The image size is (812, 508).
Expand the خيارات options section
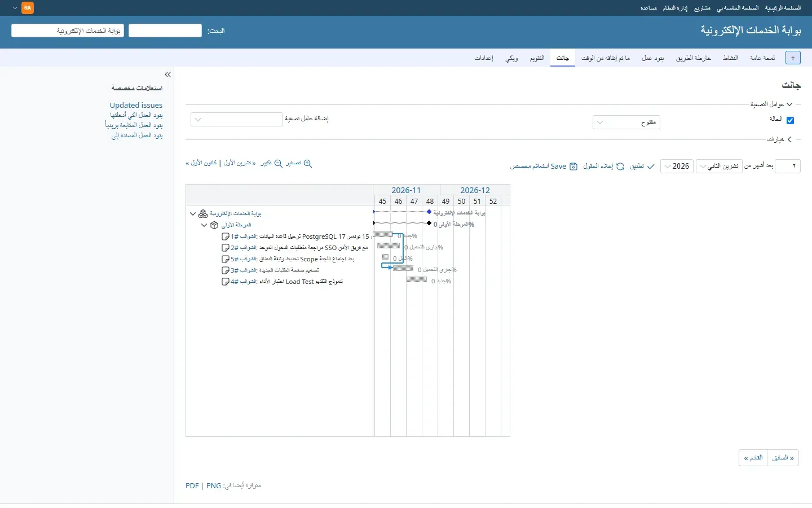point(779,139)
